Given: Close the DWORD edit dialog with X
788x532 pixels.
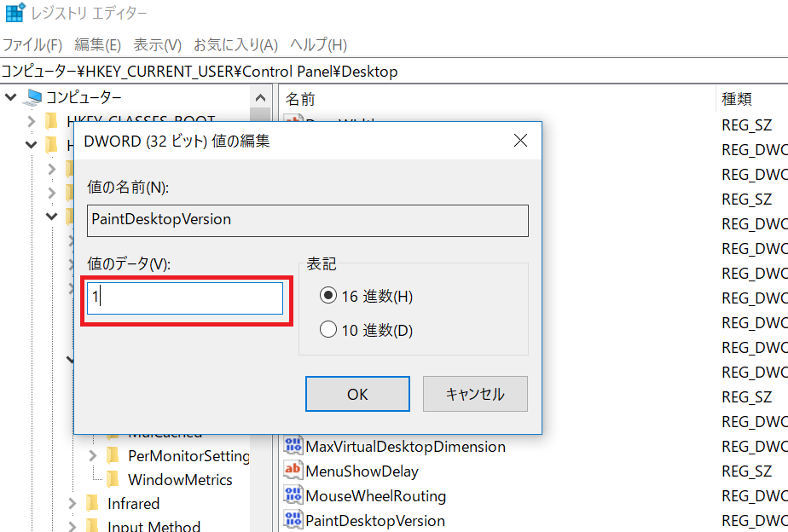Looking at the screenshot, I should [520, 140].
